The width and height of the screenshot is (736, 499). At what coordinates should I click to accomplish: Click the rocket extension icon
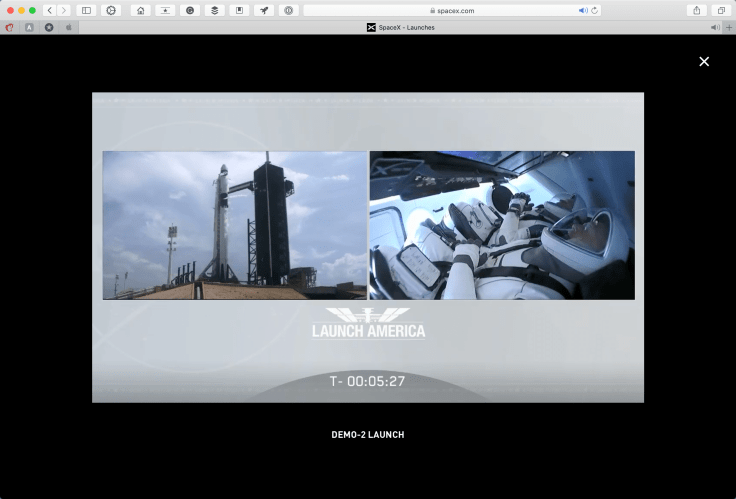tap(264, 10)
